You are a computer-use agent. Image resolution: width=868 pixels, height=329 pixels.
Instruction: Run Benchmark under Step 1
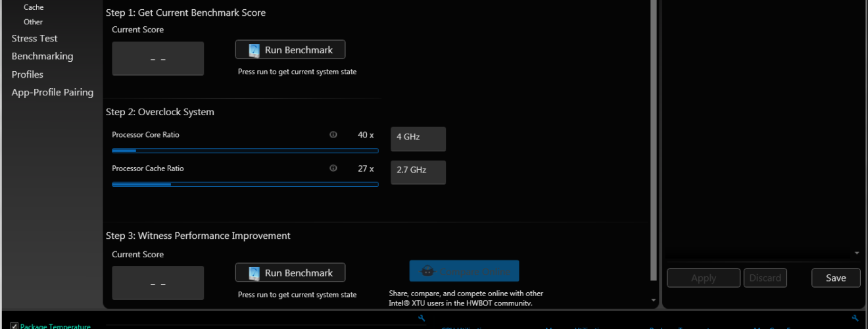coord(290,50)
